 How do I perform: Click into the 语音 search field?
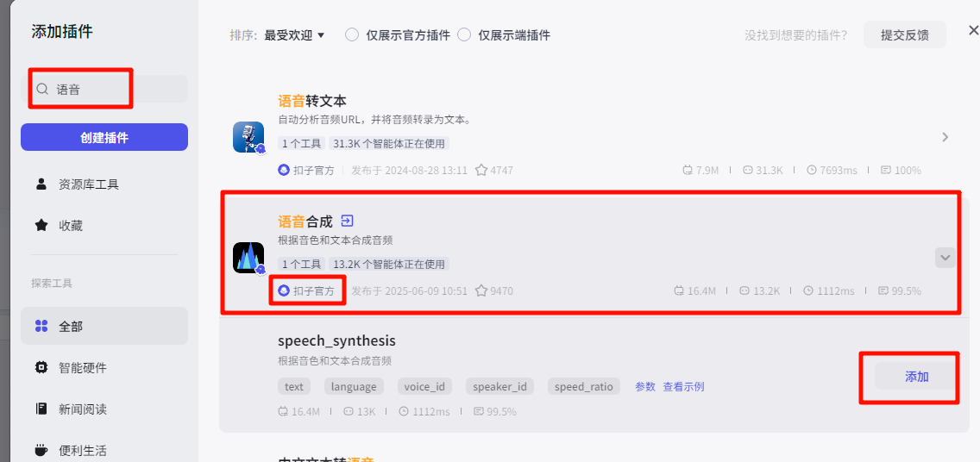112,89
